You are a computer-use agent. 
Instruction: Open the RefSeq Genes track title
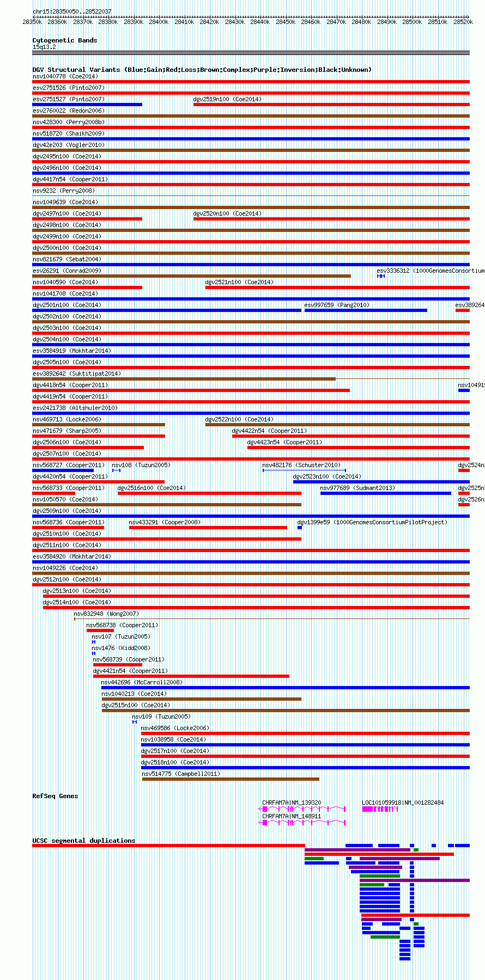click(55, 796)
